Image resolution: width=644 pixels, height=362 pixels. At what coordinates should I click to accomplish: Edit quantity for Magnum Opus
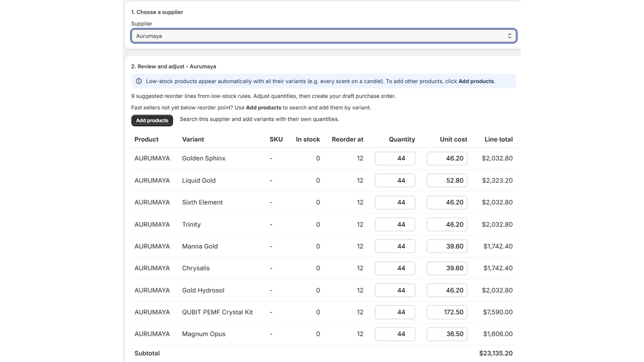(395, 334)
